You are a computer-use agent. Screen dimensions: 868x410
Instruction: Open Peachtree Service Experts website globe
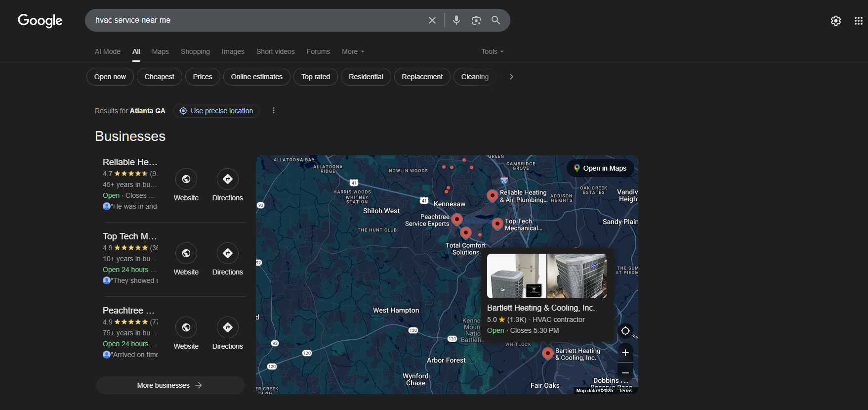pos(186,327)
